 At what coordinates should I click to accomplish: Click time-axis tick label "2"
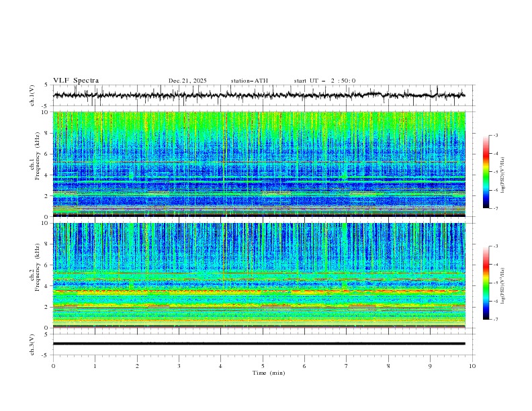(x=137, y=366)
